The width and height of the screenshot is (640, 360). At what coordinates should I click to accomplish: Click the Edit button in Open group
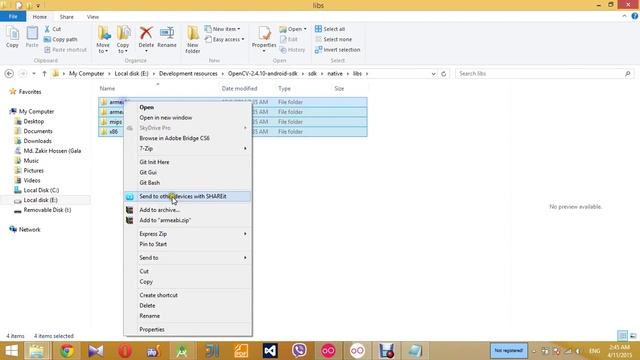coord(289,39)
